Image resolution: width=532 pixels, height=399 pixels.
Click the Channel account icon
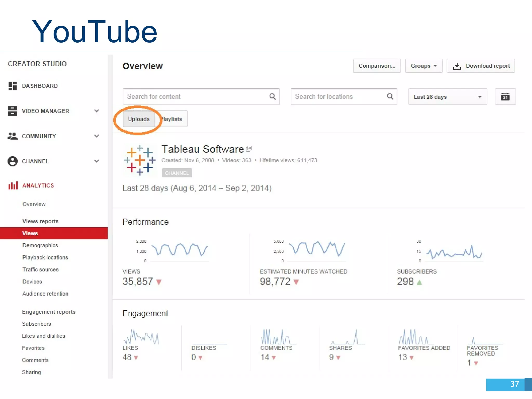tap(12, 161)
